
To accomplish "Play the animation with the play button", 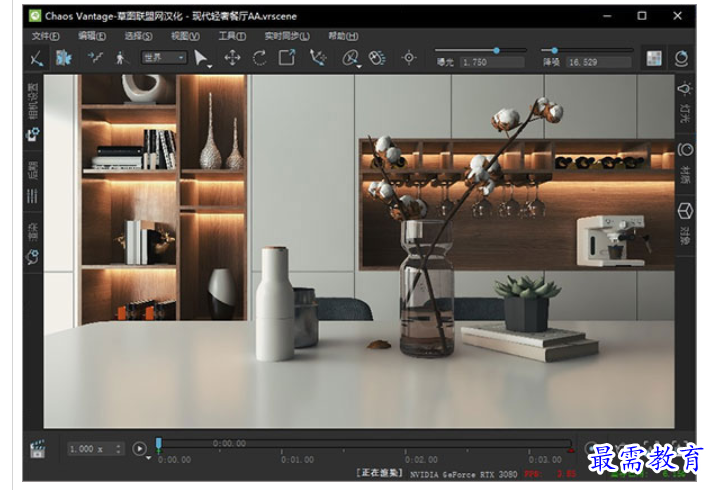I will tap(139, 449).
